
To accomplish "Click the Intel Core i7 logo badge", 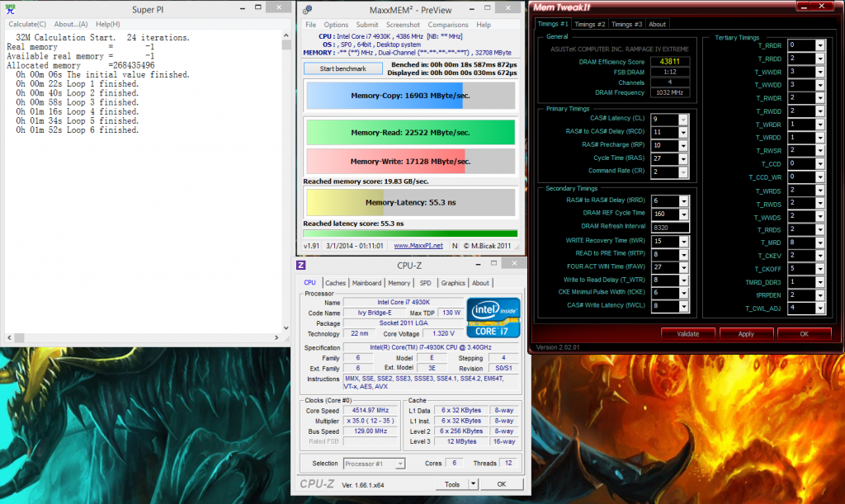I will tap(493, 318).
